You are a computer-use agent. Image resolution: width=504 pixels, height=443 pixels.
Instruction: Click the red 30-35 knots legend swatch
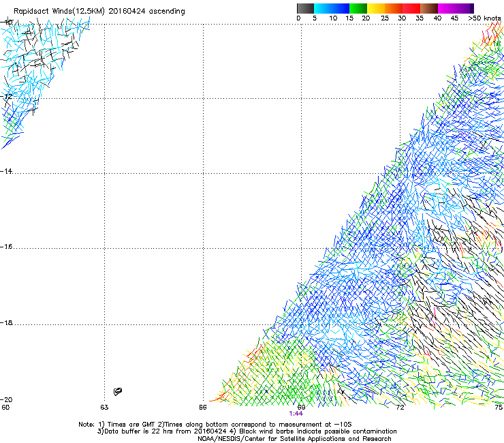point(411,8)
